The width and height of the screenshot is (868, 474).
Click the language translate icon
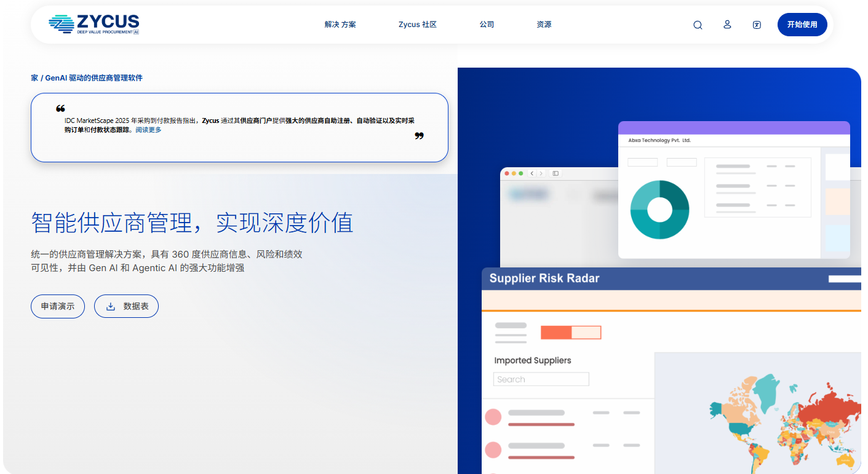pyautogui.click(x=757, y=25)
